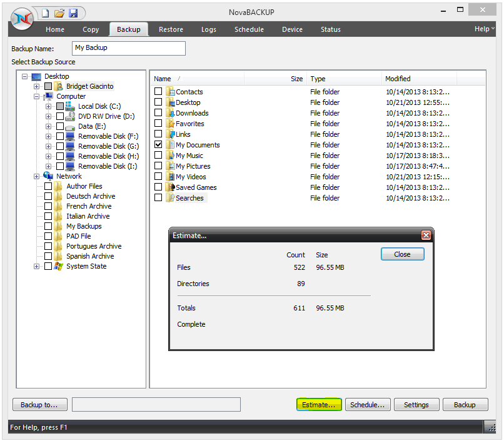Open the Help dropdown menu
504x441 pixels.
(x=485, y=29)
